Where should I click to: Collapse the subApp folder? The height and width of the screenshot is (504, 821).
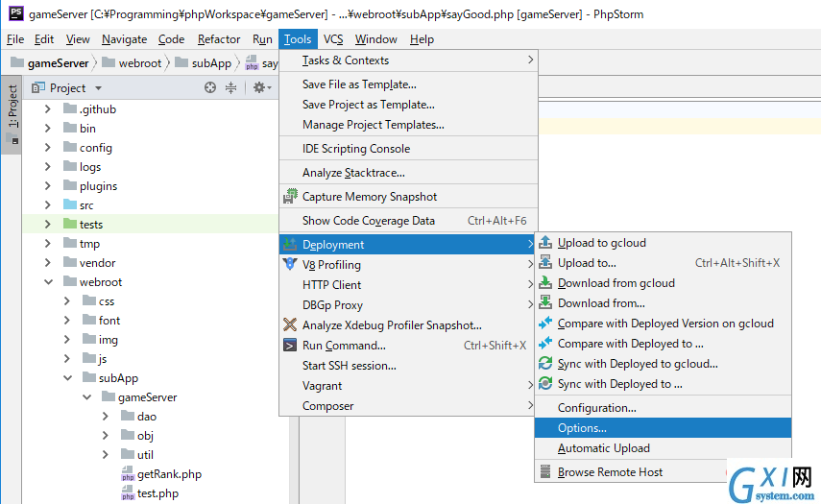coord(67,377)
